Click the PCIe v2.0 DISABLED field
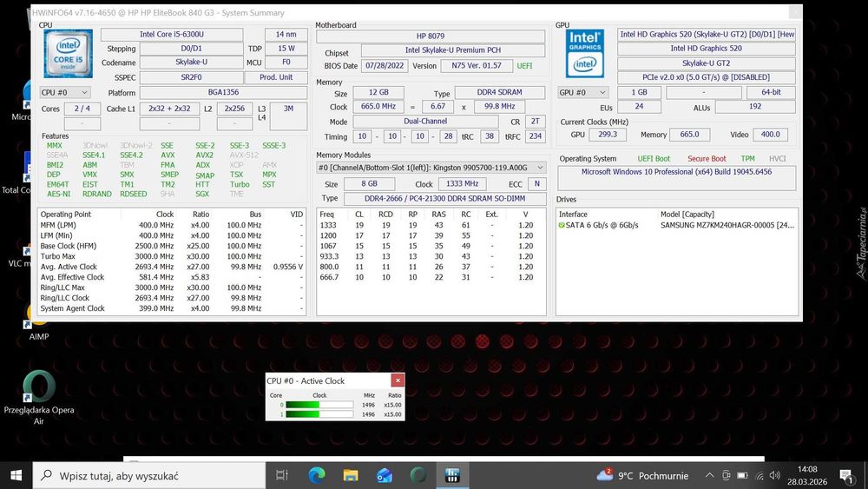The width and height of the screenshot is (868, 489). 707,77
